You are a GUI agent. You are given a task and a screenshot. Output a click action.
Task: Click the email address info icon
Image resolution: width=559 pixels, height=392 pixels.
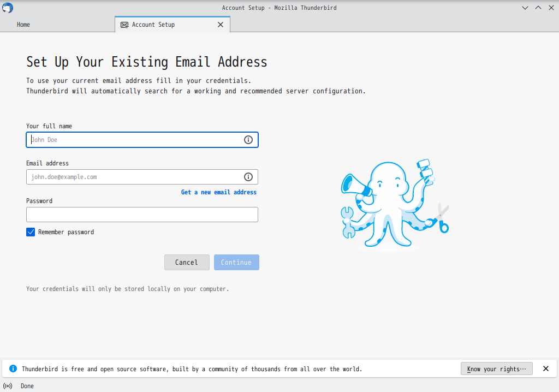pyautogui.click(x=248, y=177)
